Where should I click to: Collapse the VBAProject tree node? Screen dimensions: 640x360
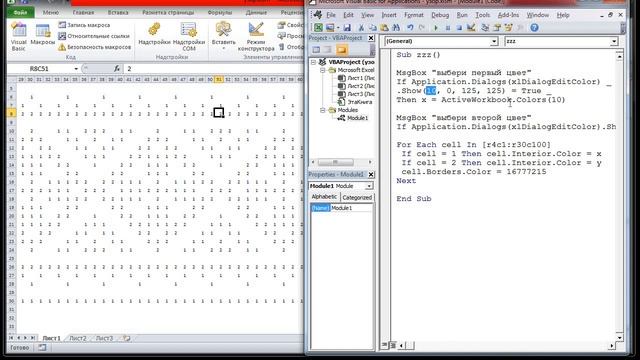pos(313,62)
